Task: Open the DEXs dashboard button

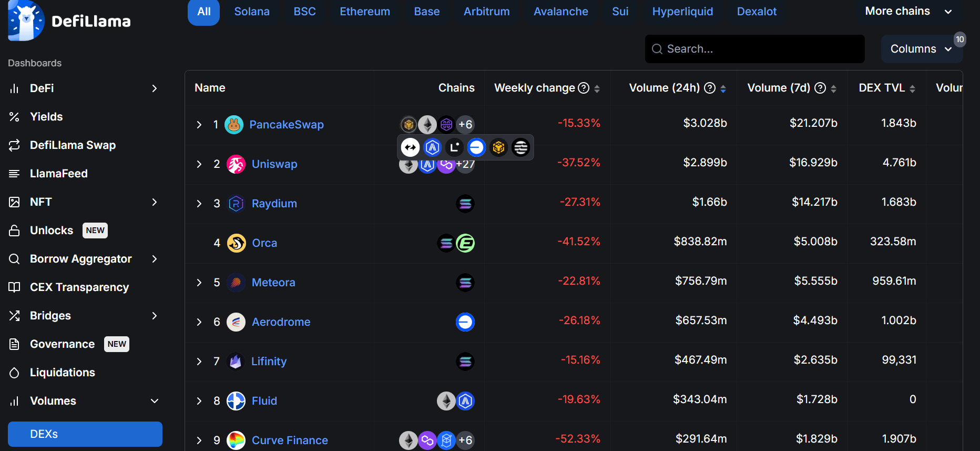Action: click(85, 434)
